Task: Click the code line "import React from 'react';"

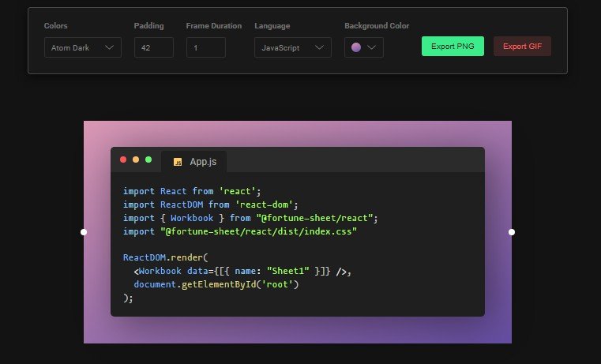Action: (x=192, y=191)
